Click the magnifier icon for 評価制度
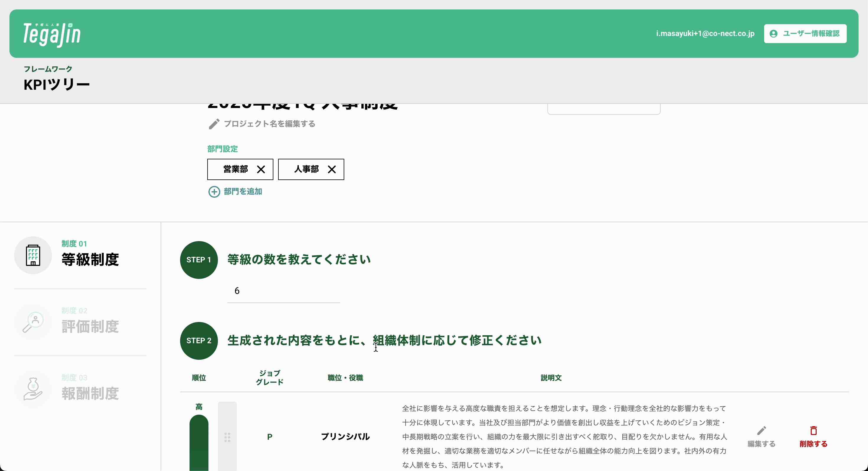868x471 pixels. click(33, 322)
